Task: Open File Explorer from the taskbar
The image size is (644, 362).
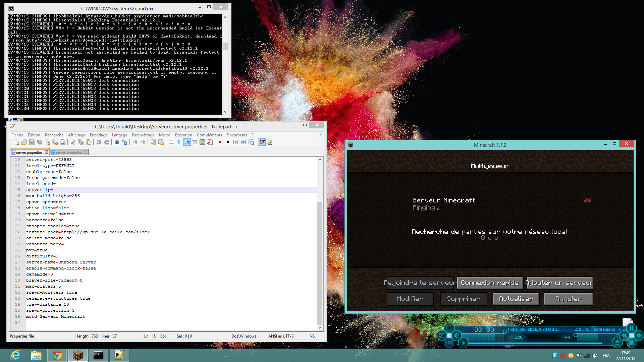Action: point(36,355)
